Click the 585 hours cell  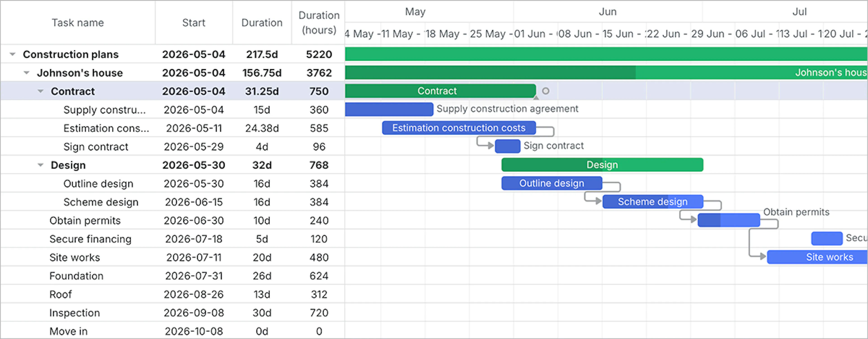(318, 128)
